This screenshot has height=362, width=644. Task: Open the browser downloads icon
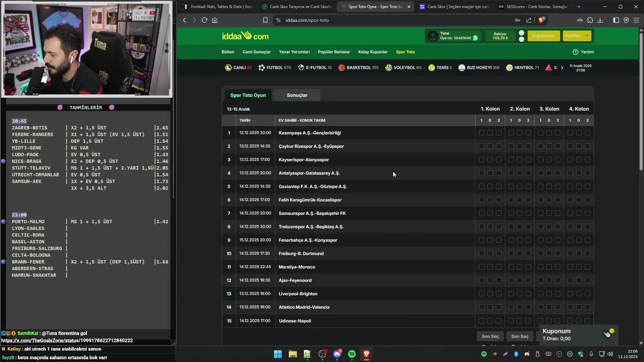click(x=601, y=20)
